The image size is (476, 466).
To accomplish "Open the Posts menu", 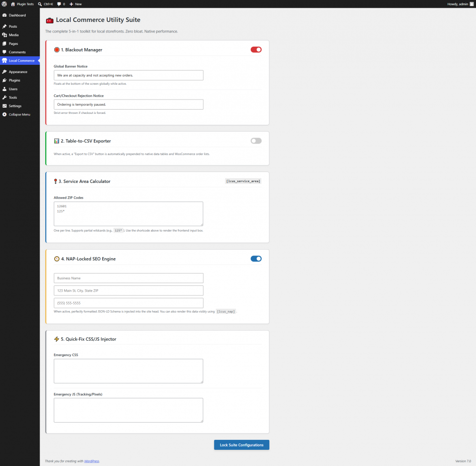I will coord(20,26).
